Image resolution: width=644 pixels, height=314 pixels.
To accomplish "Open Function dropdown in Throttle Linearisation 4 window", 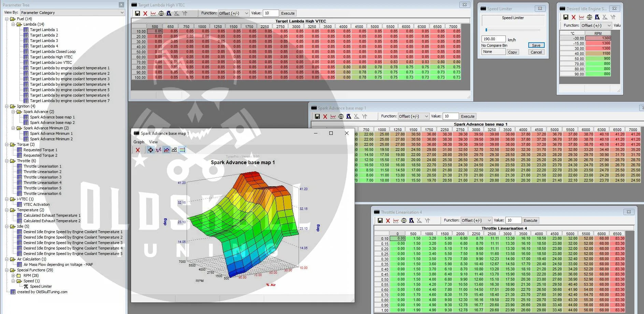I will coord(476,220).
